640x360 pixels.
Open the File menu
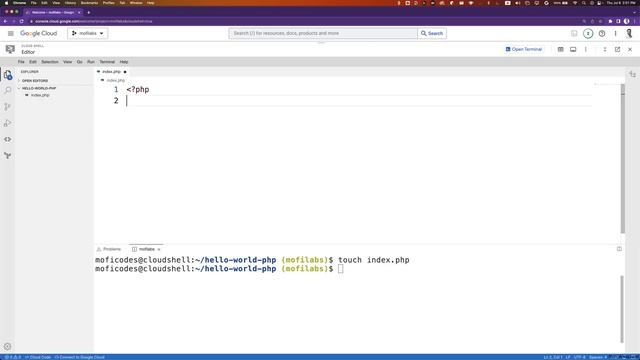pyautogui.click(x=21, y=62)
